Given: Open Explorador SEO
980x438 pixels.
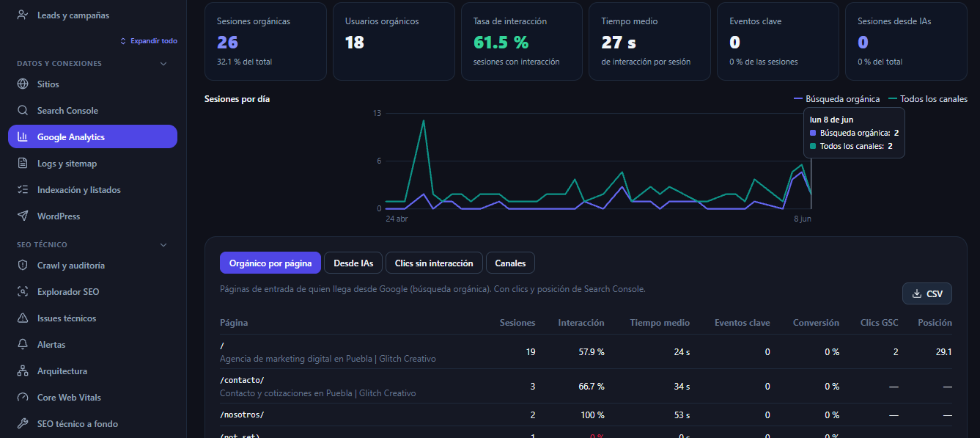Looking at the screenshot, I should (x=93, y=291).
